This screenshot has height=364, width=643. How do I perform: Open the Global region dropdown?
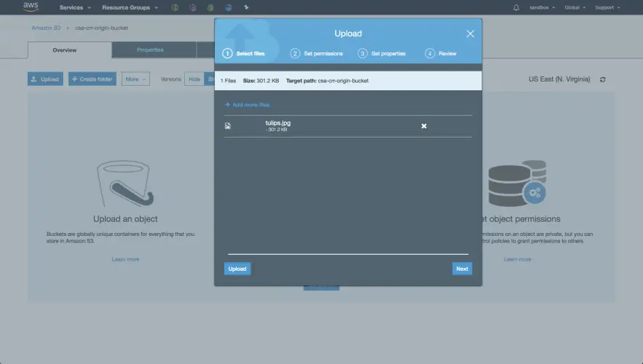point(575,7)
